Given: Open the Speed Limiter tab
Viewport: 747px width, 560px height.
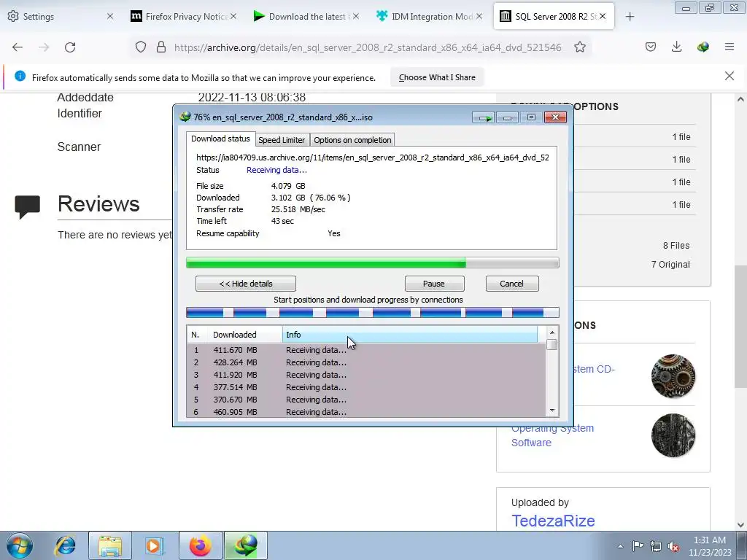Looking at the screenshot, I should (x=282, y=140).
